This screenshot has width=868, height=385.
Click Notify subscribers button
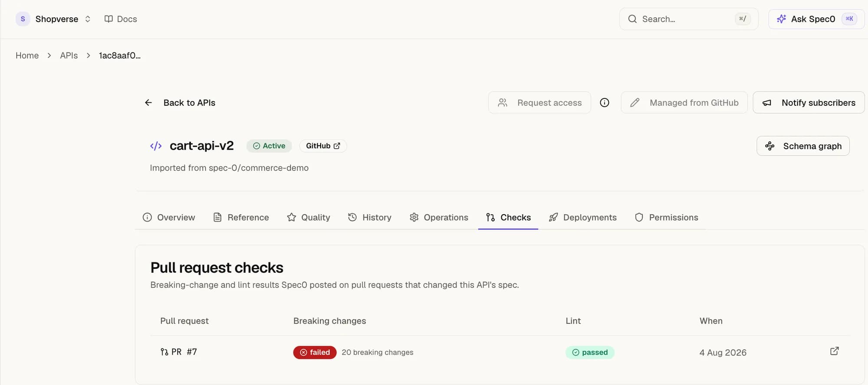coord(809,103)
